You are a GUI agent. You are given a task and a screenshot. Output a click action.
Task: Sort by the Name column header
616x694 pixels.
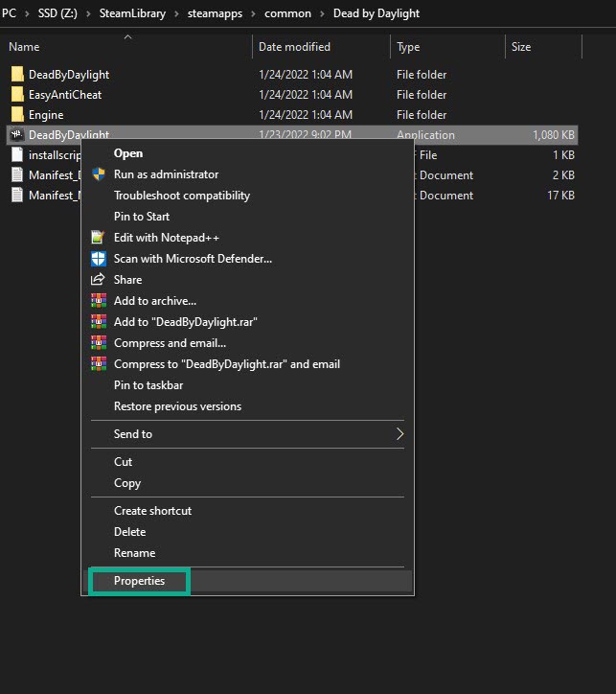[24, 46]
